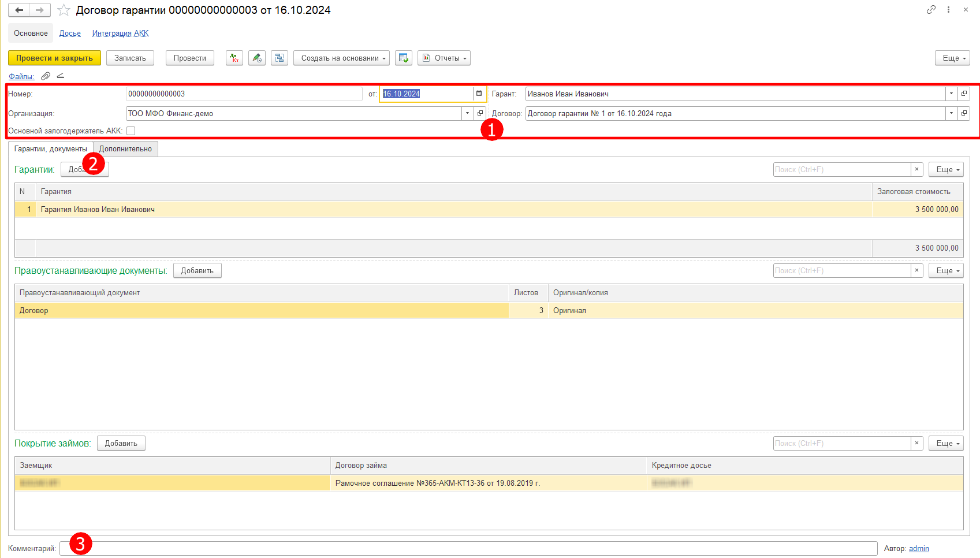Select the Гарантии, документы tab
This screenshot has height=558, width=980.
click(x=51, y=149)
